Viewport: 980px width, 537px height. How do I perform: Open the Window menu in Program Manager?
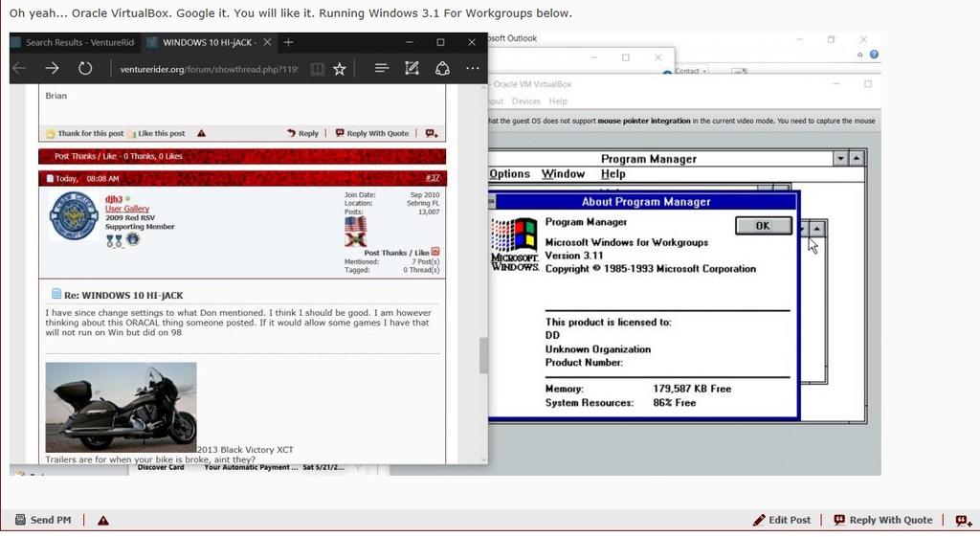563,174
